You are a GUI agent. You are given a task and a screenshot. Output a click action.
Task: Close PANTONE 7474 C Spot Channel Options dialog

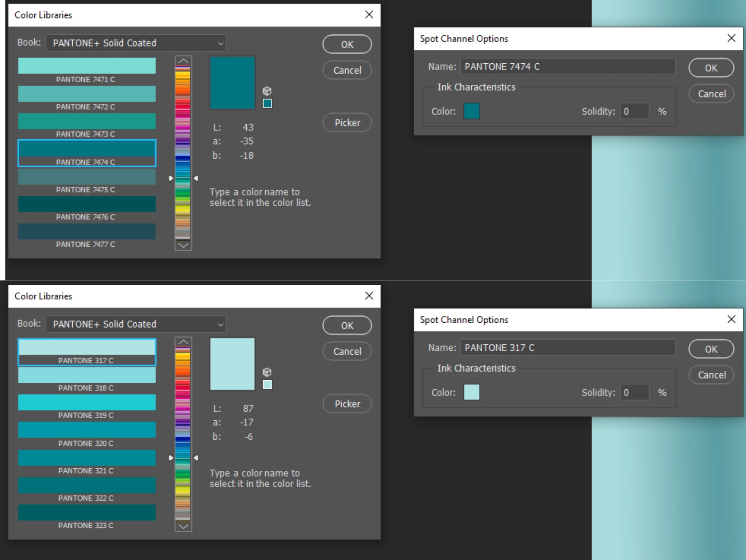pos(731,38)
